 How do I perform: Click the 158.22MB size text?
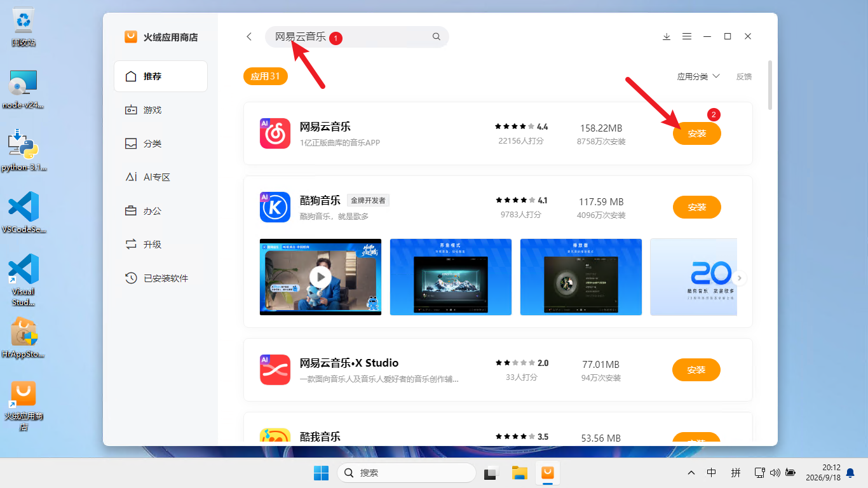coord(601,128)
